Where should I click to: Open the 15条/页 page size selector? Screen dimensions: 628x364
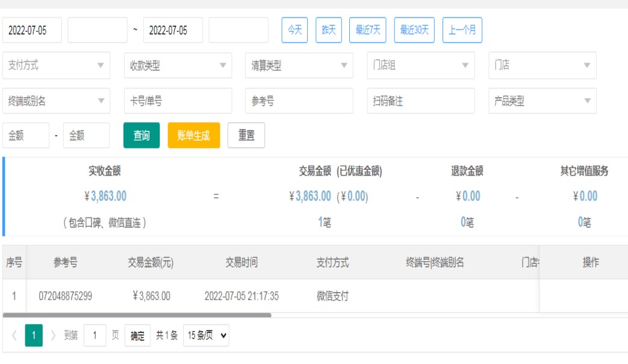[206, 336]
